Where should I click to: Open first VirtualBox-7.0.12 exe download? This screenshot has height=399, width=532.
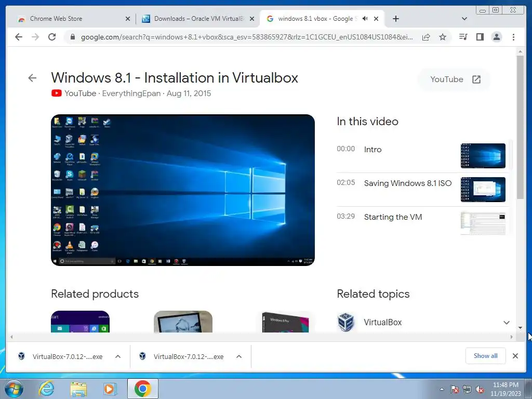click(60, 356)
